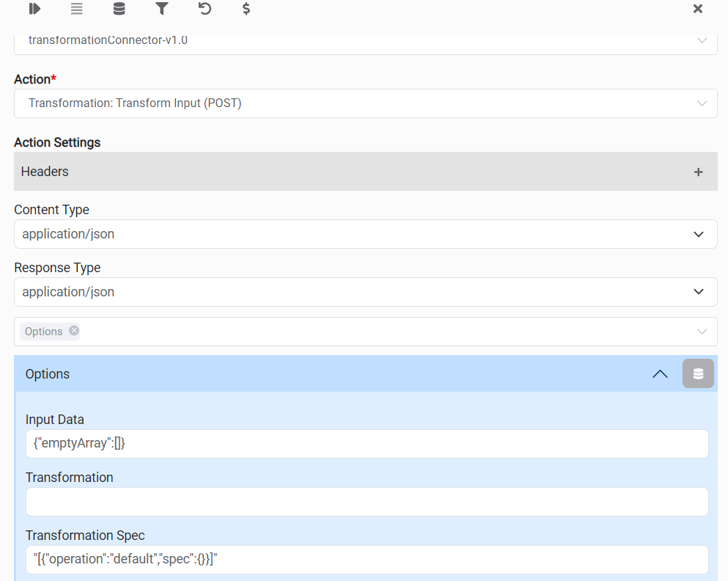The image size is (728, 581).
Task: Open the Content Type dropdown
Action: click(699, 234)
